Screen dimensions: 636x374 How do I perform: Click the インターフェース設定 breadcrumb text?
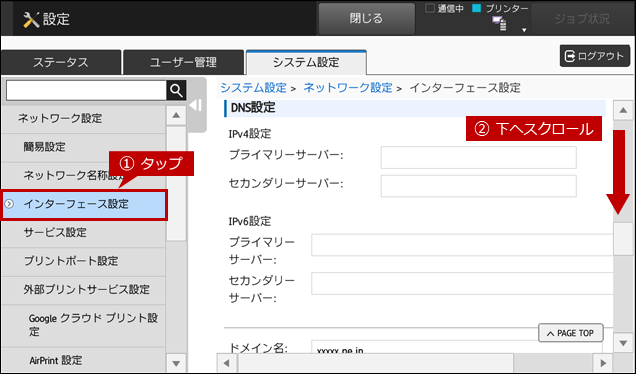(465, 88)
